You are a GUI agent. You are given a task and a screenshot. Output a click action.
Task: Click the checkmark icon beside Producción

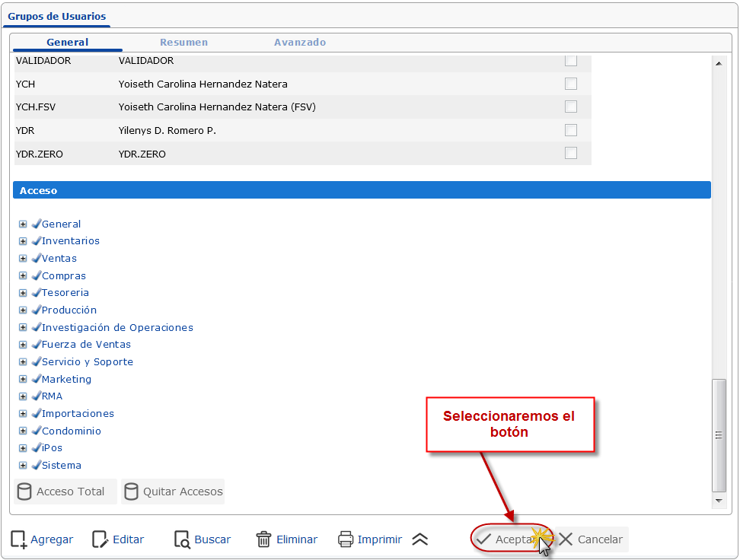(x=37, y=310)
